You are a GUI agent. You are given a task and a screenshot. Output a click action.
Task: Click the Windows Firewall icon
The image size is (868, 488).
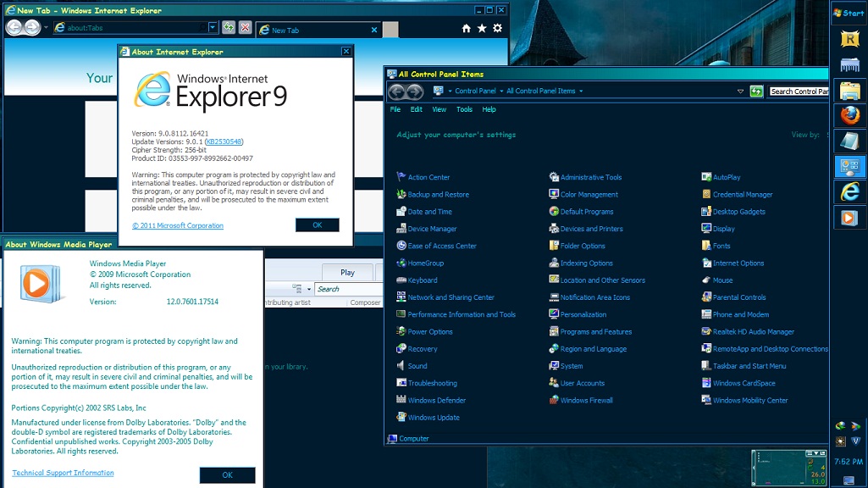554,400
